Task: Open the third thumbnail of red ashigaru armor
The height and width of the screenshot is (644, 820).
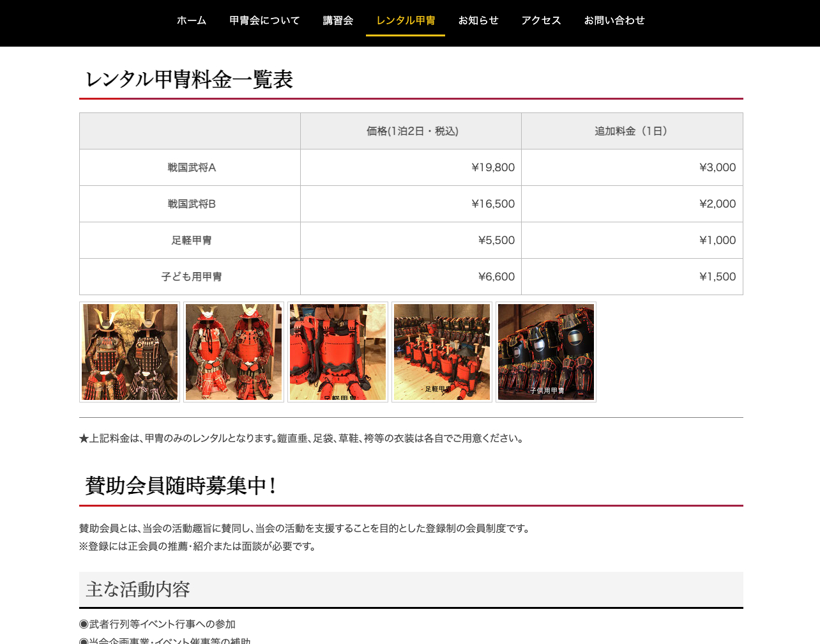Action: click(338, 352)
